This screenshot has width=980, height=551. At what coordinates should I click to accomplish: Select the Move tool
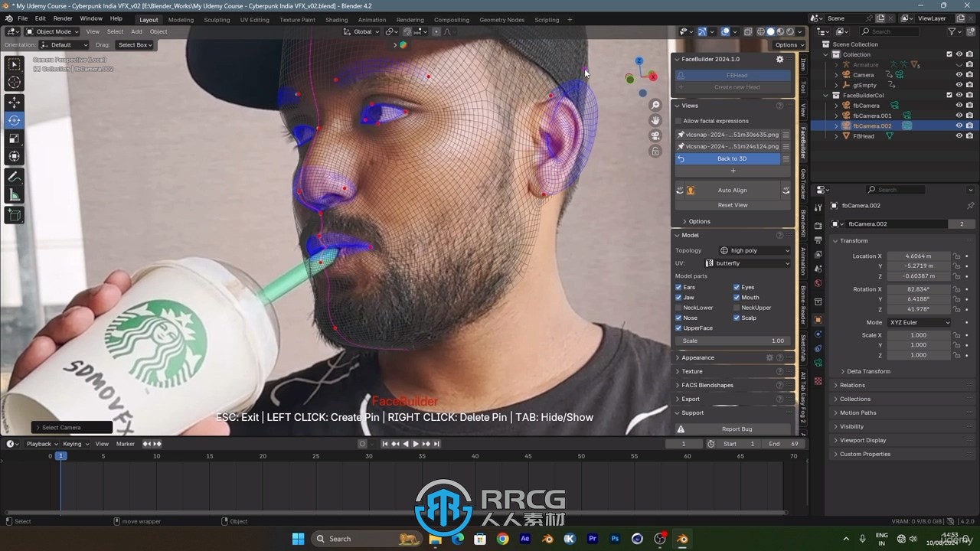tap(15, 102)
